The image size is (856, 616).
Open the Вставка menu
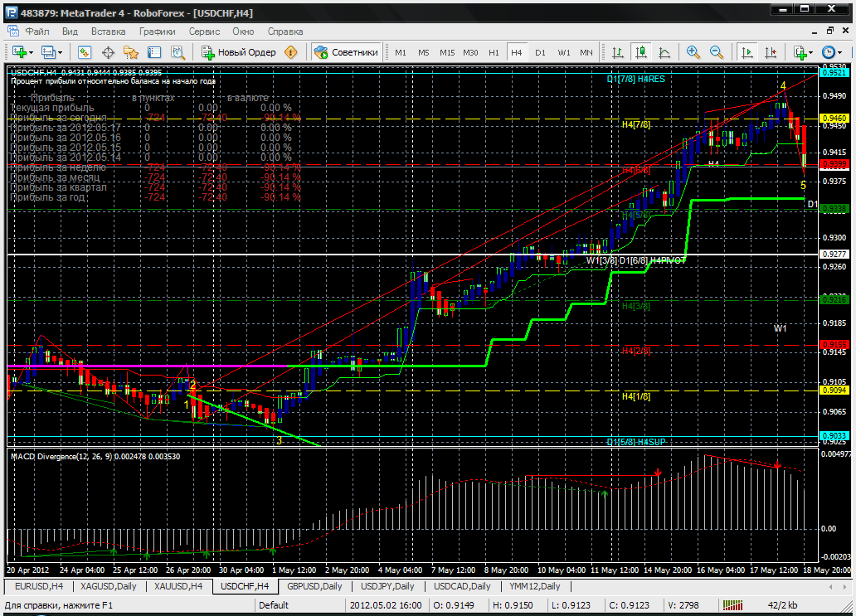point(108,32)
